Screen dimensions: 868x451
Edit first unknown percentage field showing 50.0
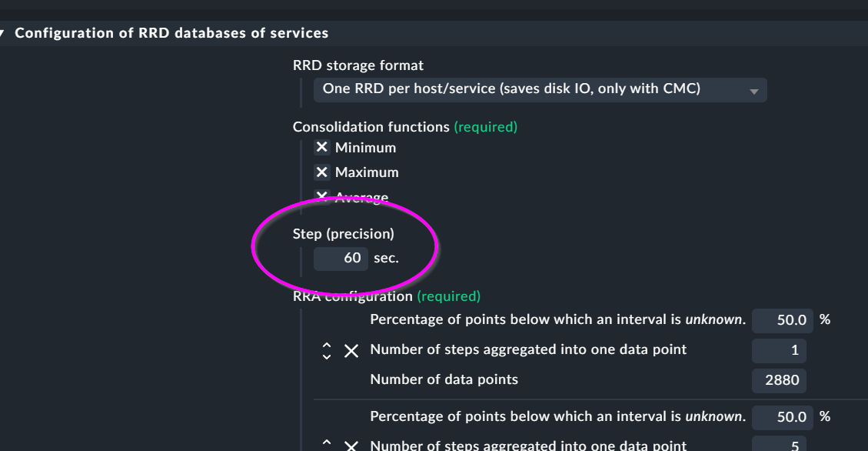(x=782, y=321)
